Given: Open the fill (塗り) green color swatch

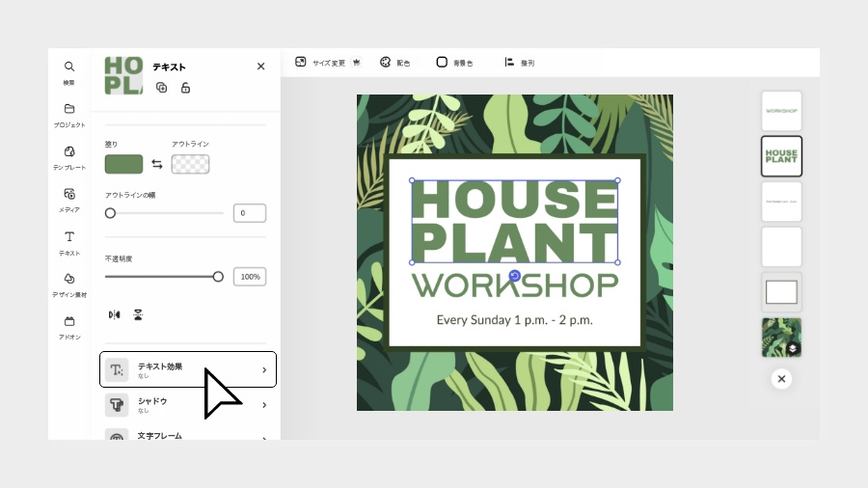Looking at the screenshot, I should click(124, 164).
